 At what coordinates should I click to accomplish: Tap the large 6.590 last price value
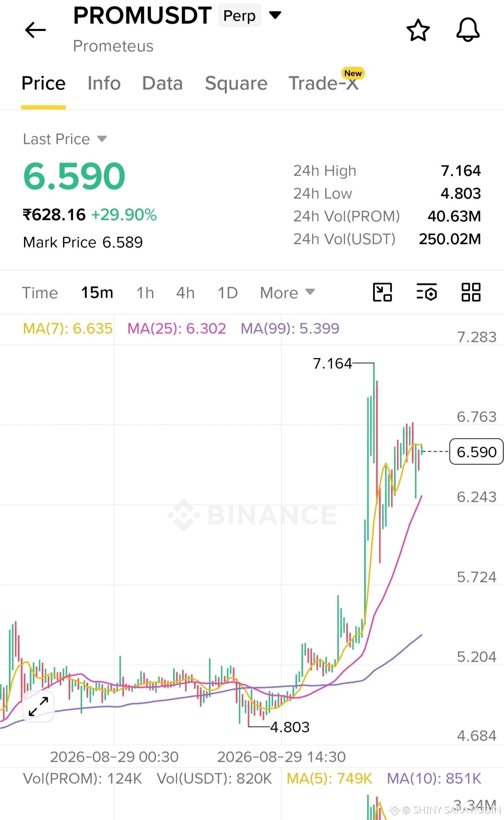(x=74, y=176)
